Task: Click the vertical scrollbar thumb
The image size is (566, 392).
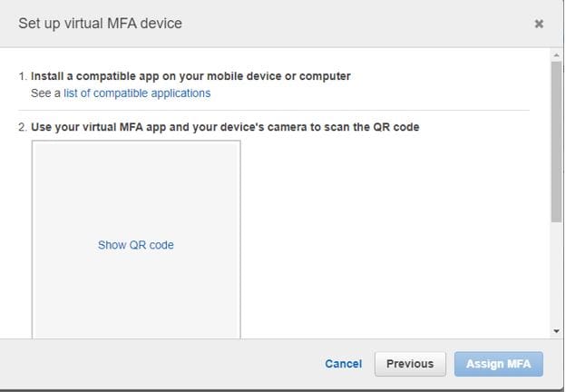Action: 556,142
